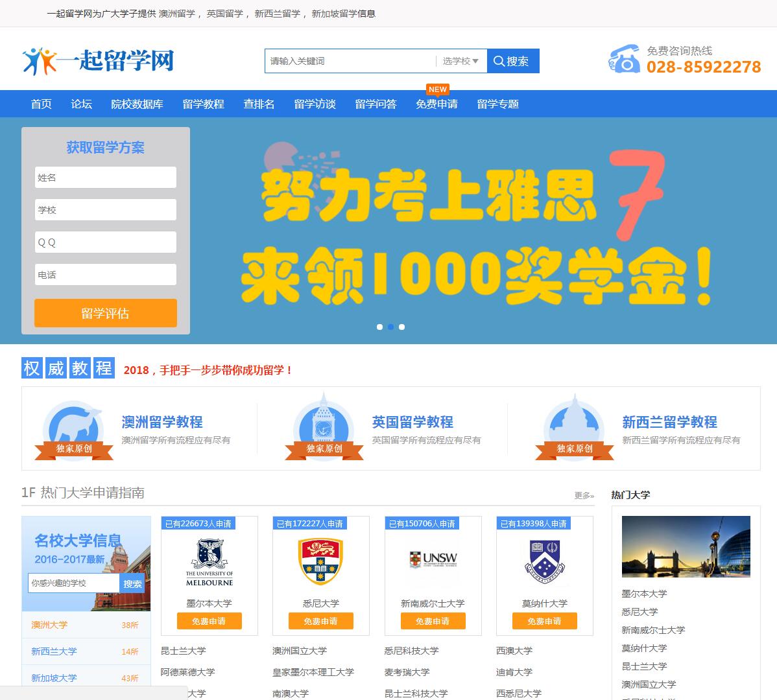
Task: Click the QQ input field
Action: [106, 242]
